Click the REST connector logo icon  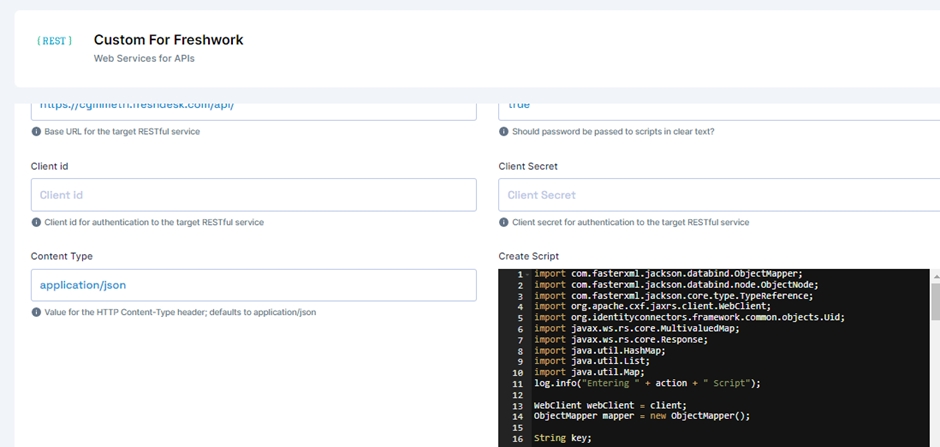(x=54, y=41)
